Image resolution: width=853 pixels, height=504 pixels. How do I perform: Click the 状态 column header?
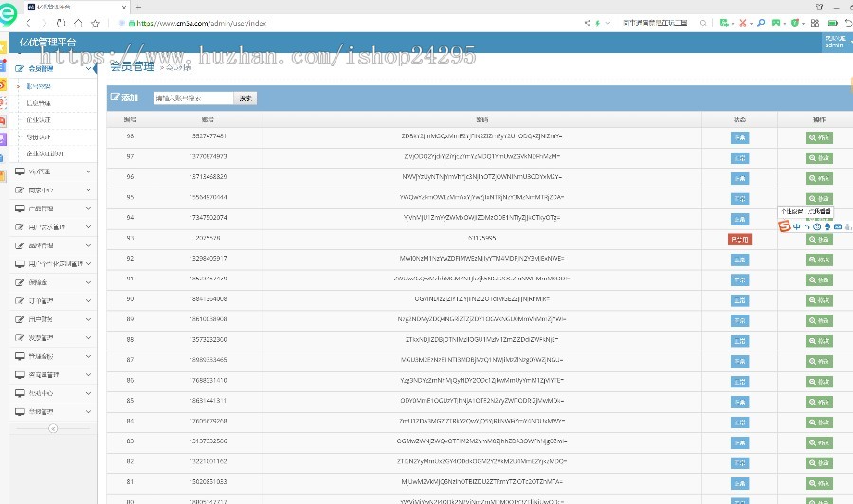tap(739, 119)
